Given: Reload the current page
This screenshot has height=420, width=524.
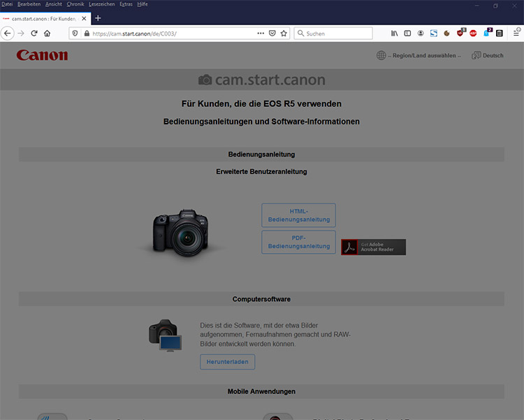Looking at the screenshot, I should tap(34, 33).
